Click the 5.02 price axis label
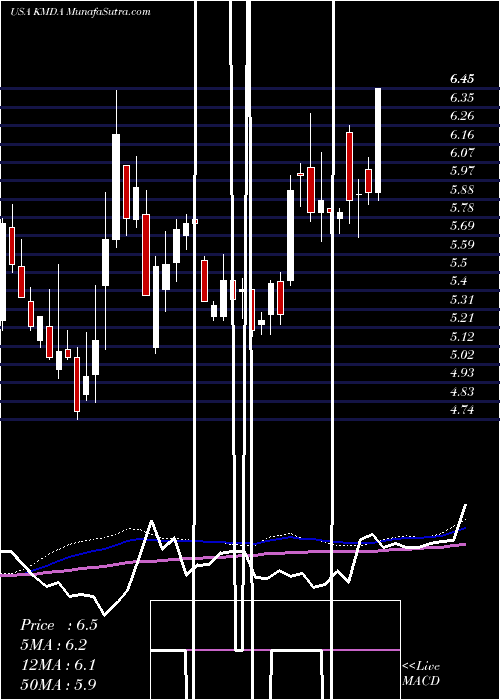Screen dimensions: 500x700 click(462, 355)
